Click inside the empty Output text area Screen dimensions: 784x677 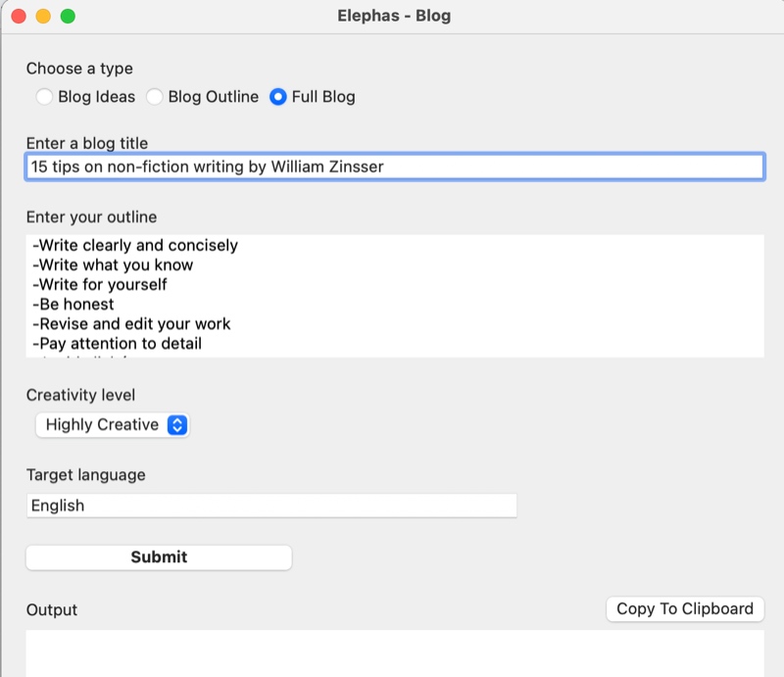394,653
